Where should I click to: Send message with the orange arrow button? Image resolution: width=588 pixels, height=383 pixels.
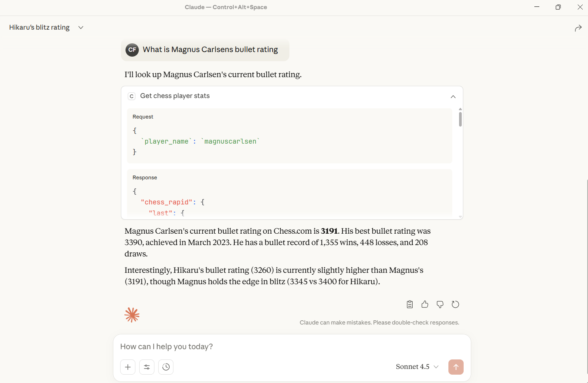456,367
